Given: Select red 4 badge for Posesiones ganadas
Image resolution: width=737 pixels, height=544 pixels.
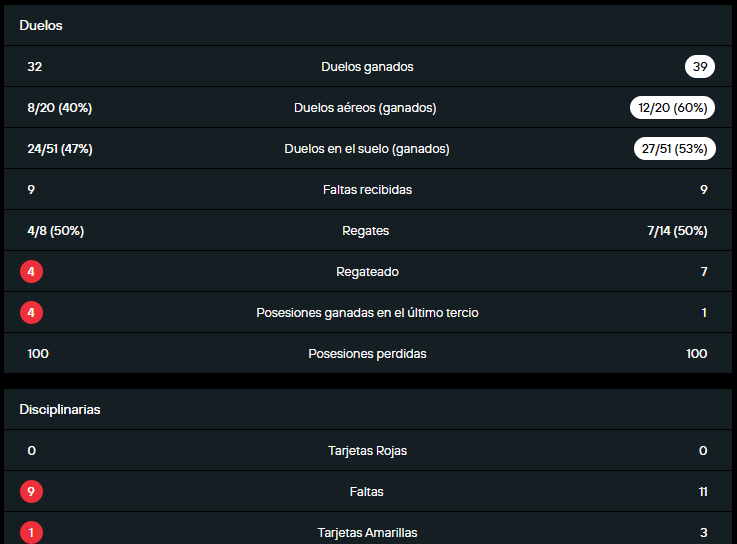Looking at the screenshot, I should (x=31, y=313).
